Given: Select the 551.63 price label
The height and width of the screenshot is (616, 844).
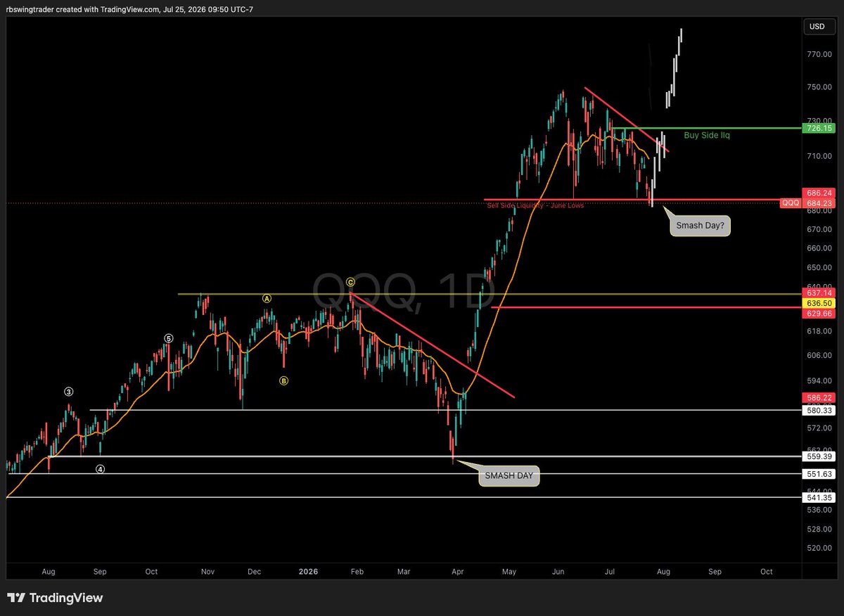Looking at the screenshot, I should pos(817,474).
